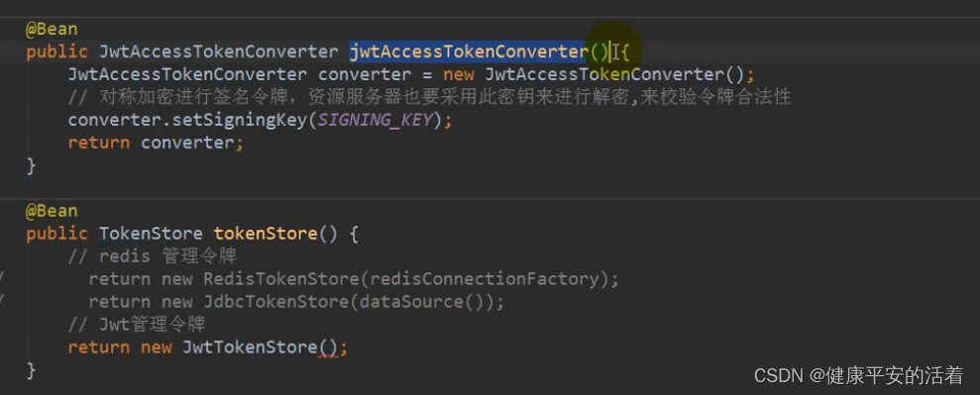Click the @Bean annotation above jwtAccessTokenConverter method
The image size is (980, 395).
[52, 30]
